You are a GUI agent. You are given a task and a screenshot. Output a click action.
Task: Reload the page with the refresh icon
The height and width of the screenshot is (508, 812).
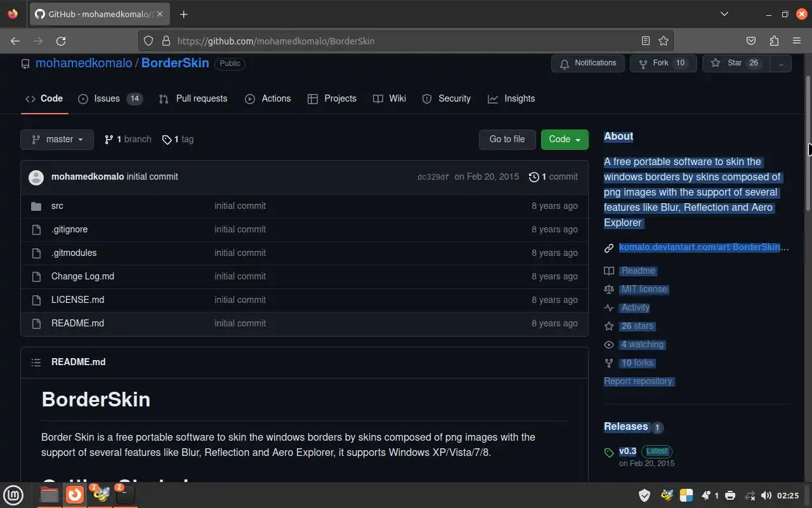(x=61, y=41)
